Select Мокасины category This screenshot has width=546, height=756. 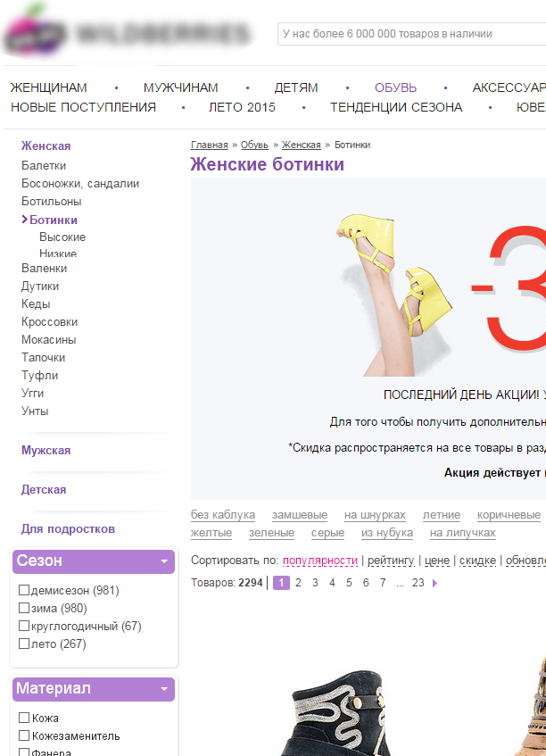tap(49, 340)
